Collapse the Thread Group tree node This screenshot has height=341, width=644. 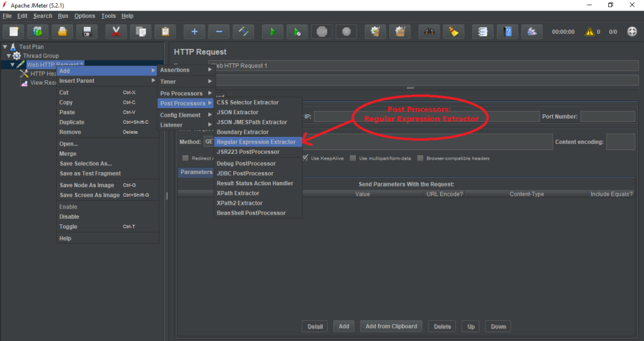9,56
